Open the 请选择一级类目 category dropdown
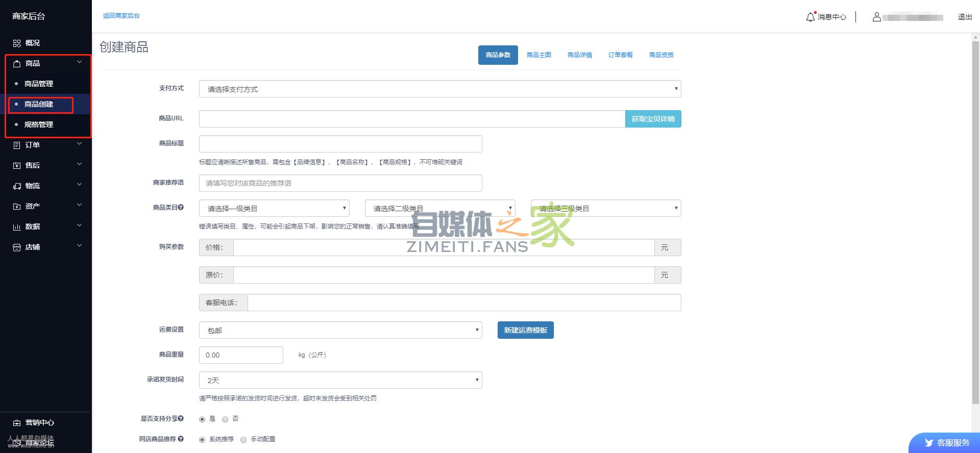The height and width of the screenshot is (453, 980). point(274,208)
